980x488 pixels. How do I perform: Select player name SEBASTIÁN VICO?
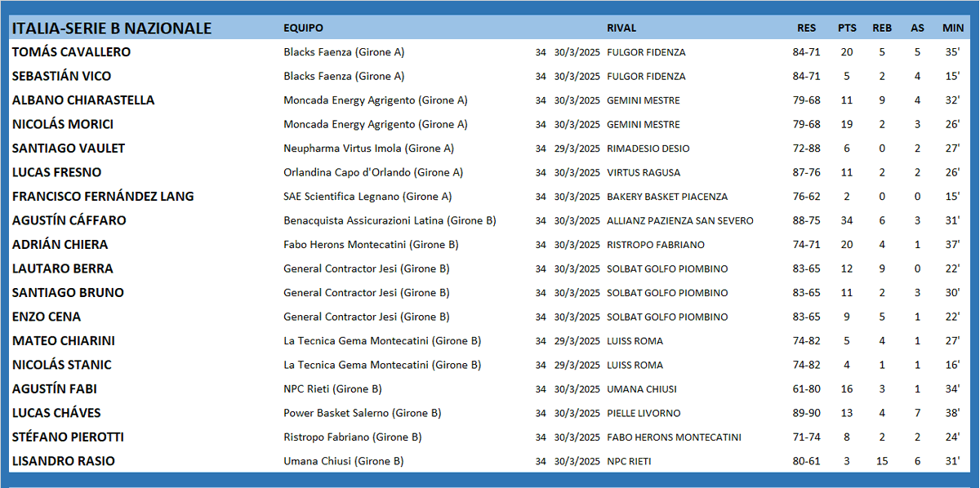[x=61, y=76]
